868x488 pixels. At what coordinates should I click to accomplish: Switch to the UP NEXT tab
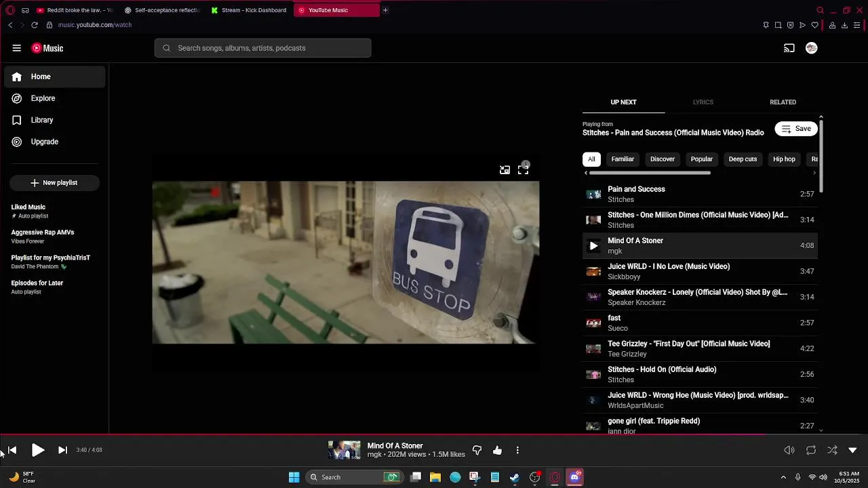click(623, 102)
